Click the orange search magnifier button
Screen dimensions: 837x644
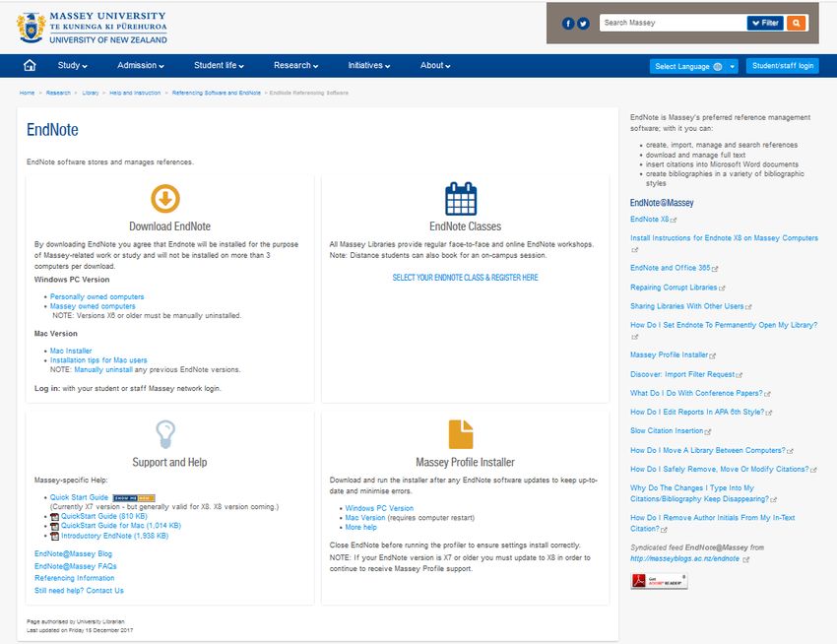pyautogui.click(x=796, y=23)
